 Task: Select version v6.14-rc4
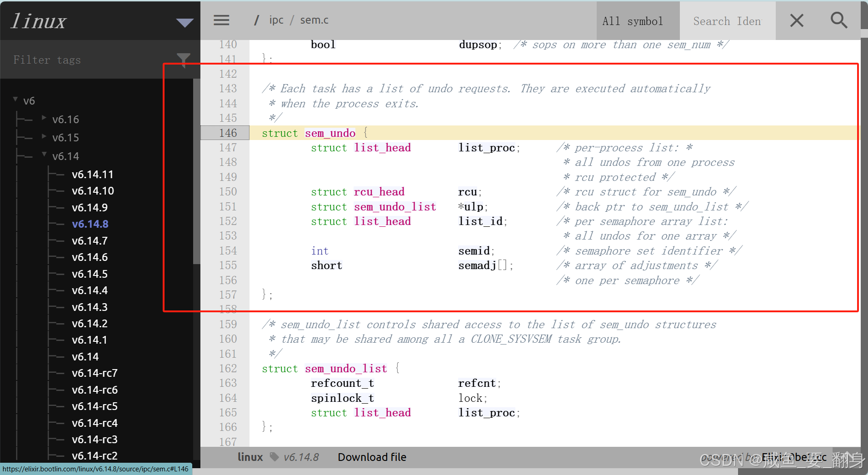(95, 423)
